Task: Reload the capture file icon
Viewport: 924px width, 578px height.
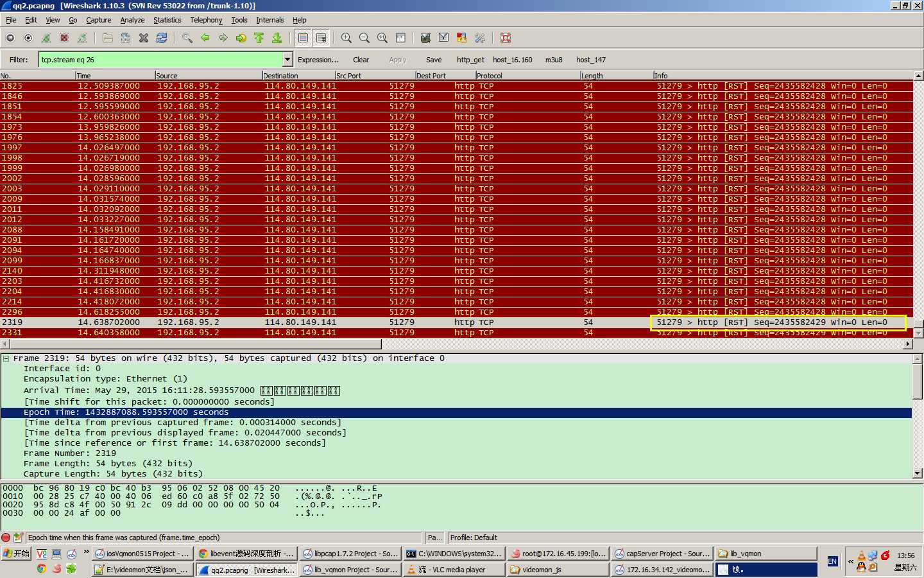Action: click(162, 38)
